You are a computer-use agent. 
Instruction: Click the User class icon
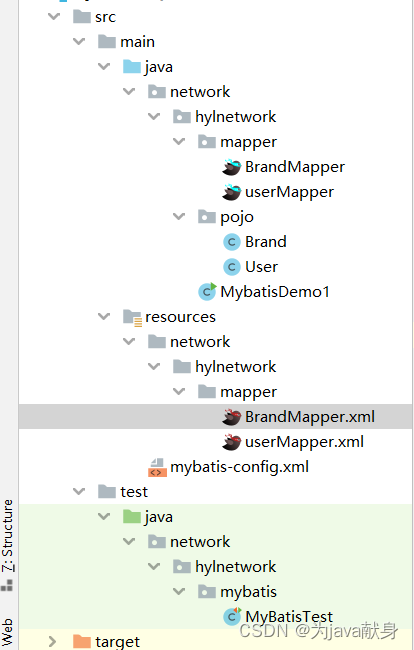click(x=232, y=267)
